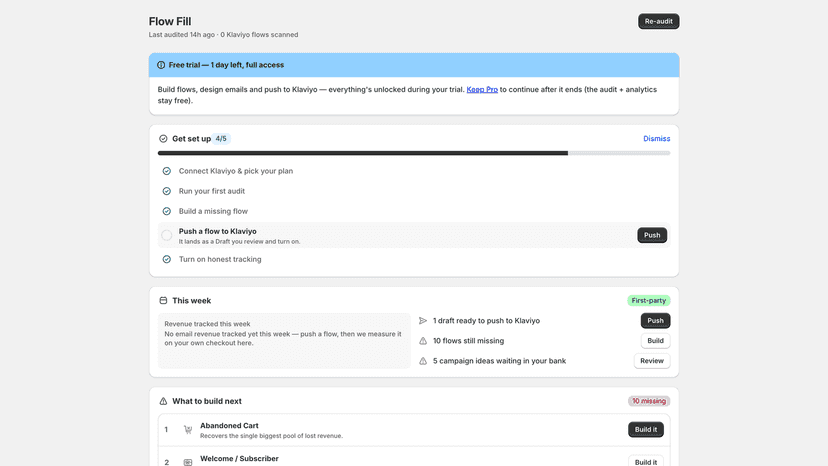The width and height of the screenshot is (828, 466).
Task: Click the Welcome / Subscriber row icon
Action: click(188, 462)
